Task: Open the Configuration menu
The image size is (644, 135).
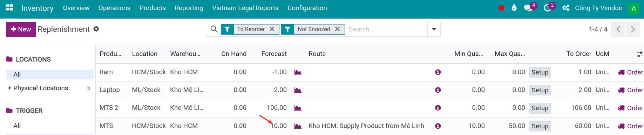Action: [x=307, y=8]
